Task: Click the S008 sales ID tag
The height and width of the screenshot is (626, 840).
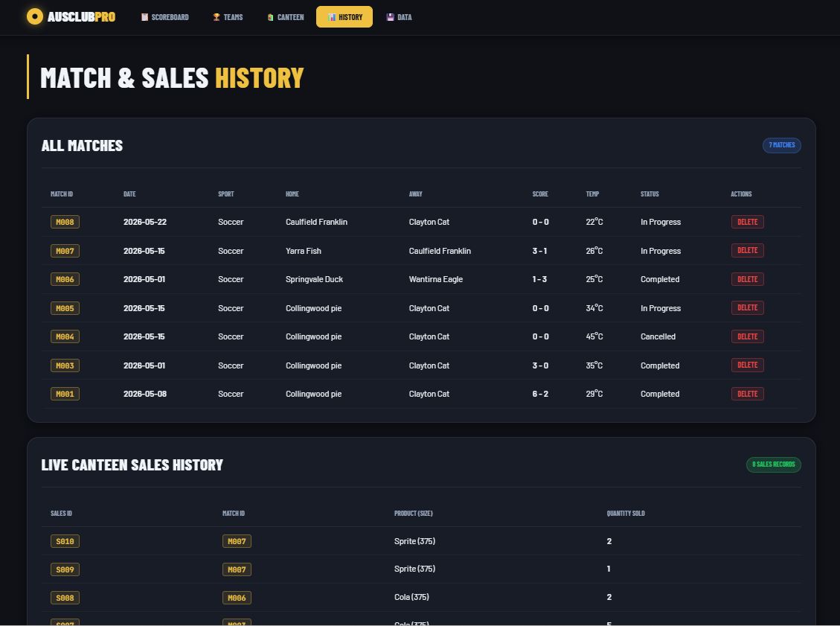Action: pos(65,598)
